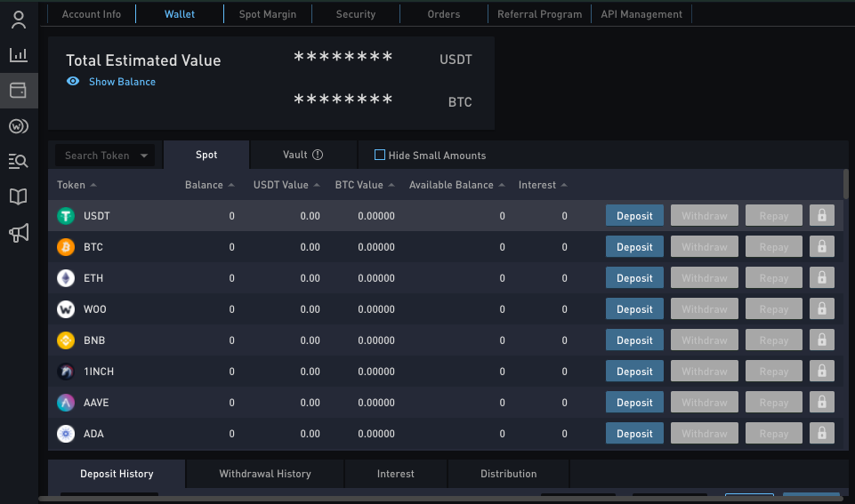Open the Interest history tab

[396, 474]
